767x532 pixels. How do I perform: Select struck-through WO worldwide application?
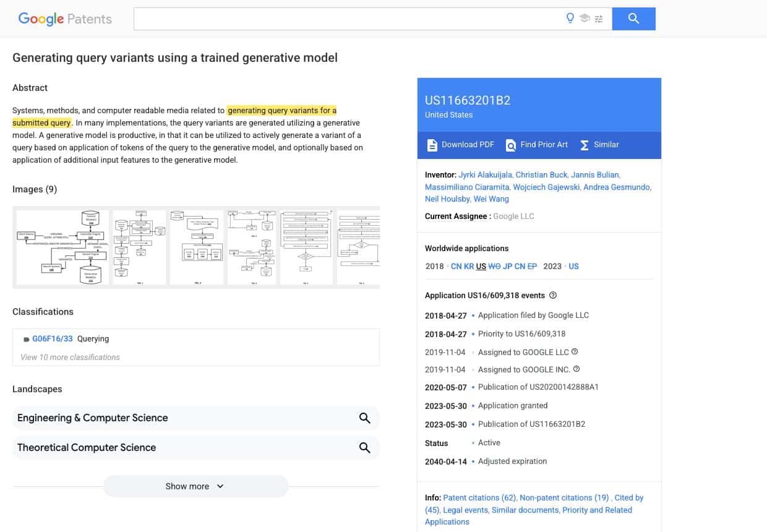(x=494, y=266)
